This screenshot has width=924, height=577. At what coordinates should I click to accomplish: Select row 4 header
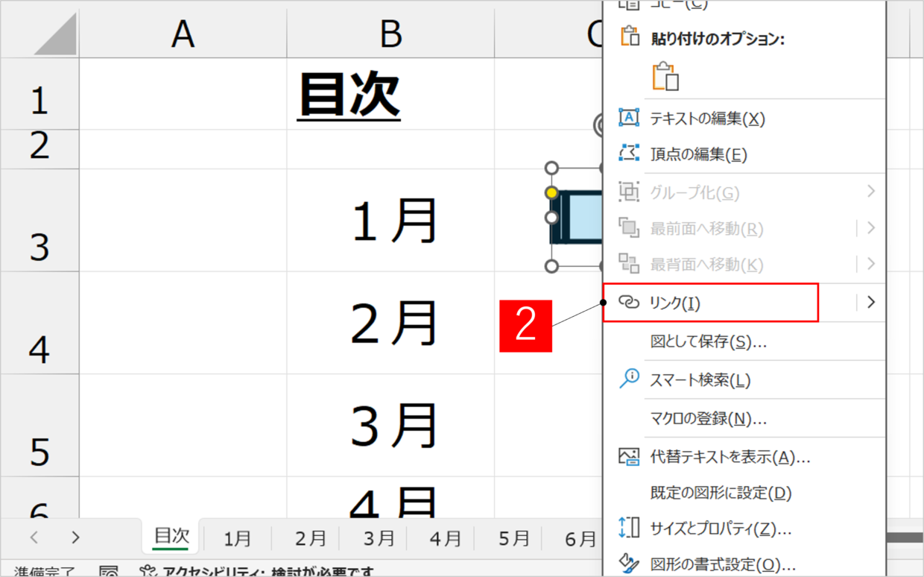coord(39,323)
